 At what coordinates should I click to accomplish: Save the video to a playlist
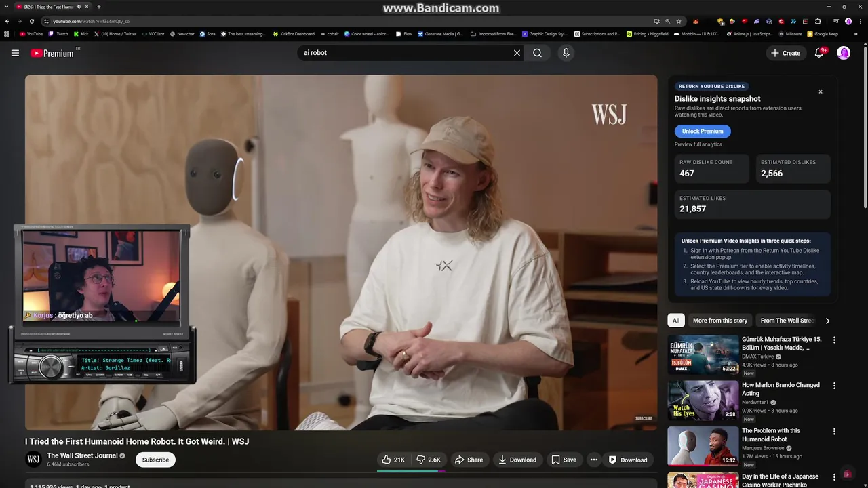564,460
